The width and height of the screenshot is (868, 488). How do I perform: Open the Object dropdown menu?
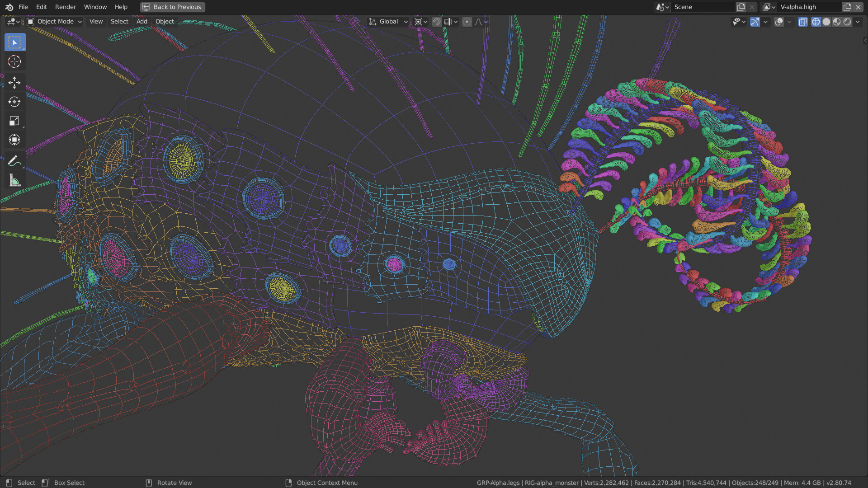tap(165, 21)
